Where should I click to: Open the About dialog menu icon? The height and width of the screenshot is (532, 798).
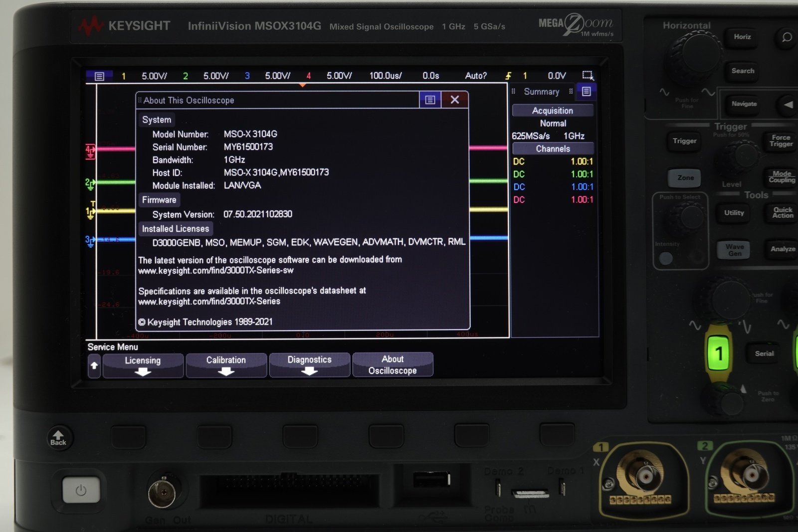click(430, 100)
